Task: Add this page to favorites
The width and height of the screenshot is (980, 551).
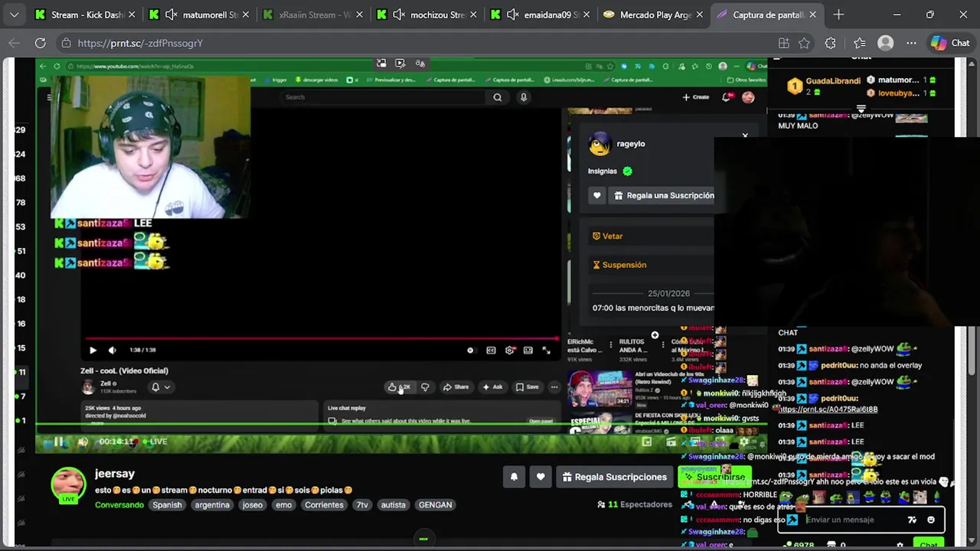Action: (805, 43)
